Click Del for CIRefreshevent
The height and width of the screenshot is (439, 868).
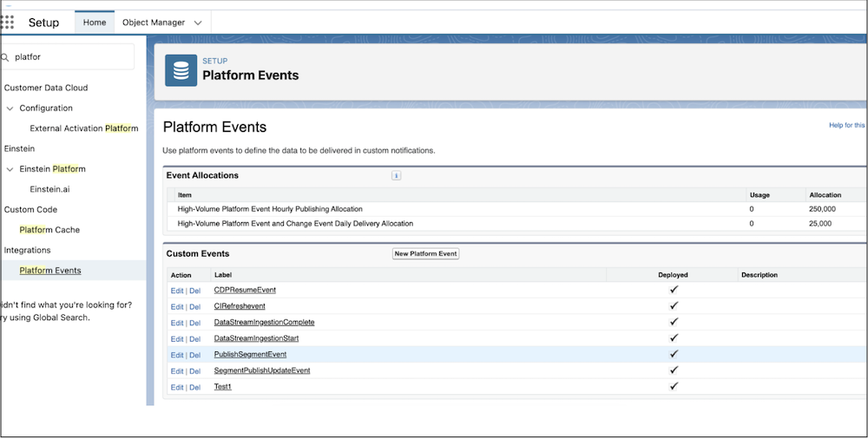click(x=194, y=306)
